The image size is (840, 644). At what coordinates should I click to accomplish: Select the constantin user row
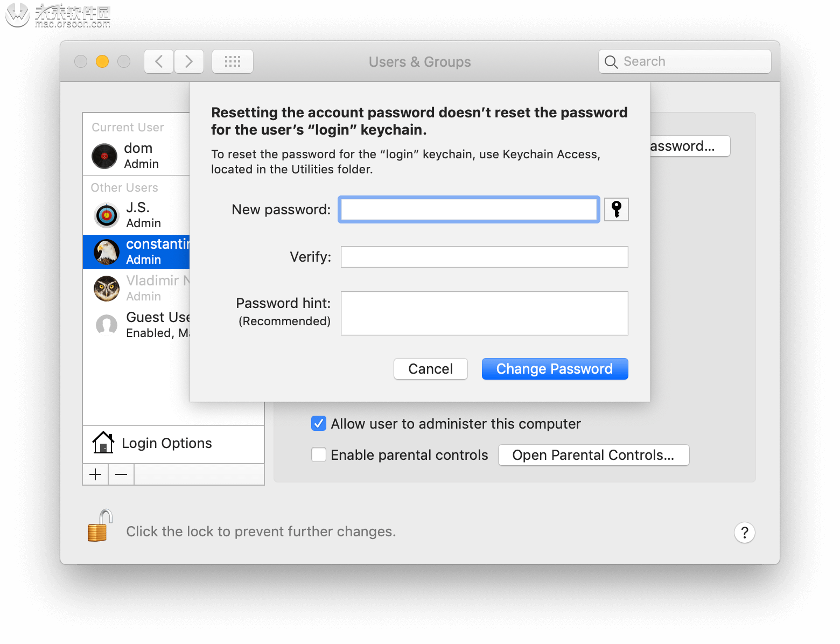pos(136,252)
